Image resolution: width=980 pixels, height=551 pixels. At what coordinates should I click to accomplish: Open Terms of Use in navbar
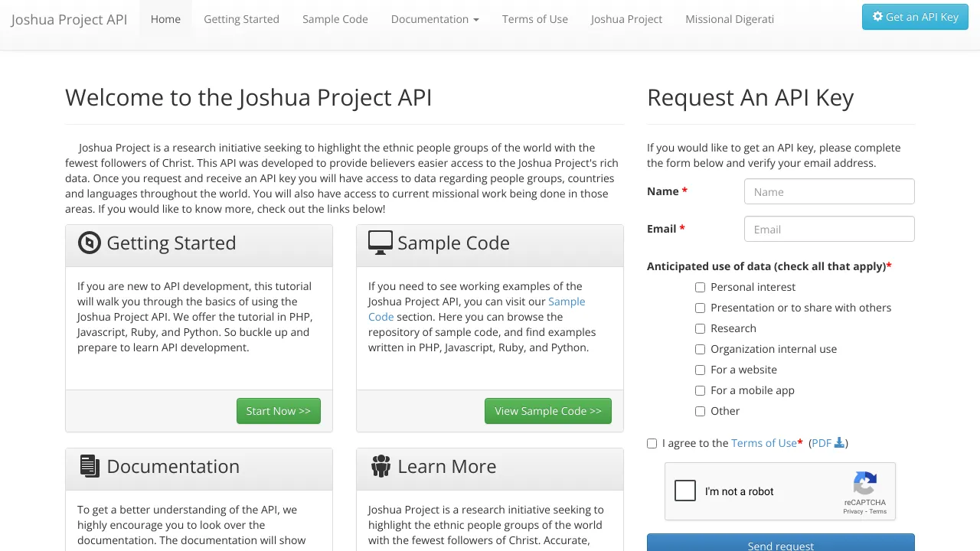[535, 19]
